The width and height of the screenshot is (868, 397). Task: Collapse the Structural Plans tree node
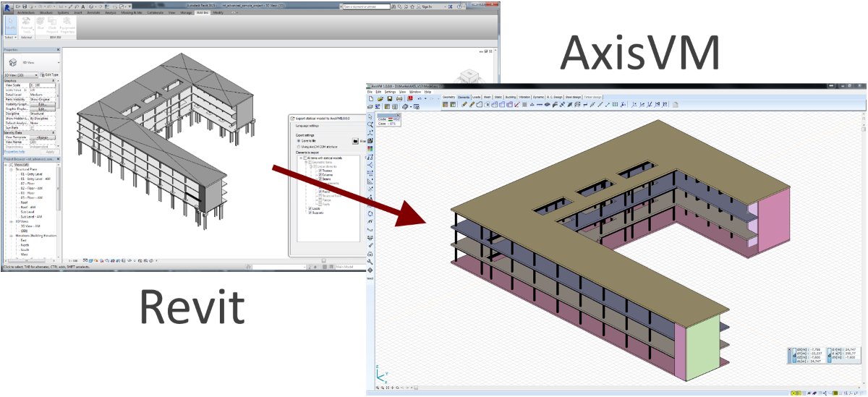click(11, 169)
